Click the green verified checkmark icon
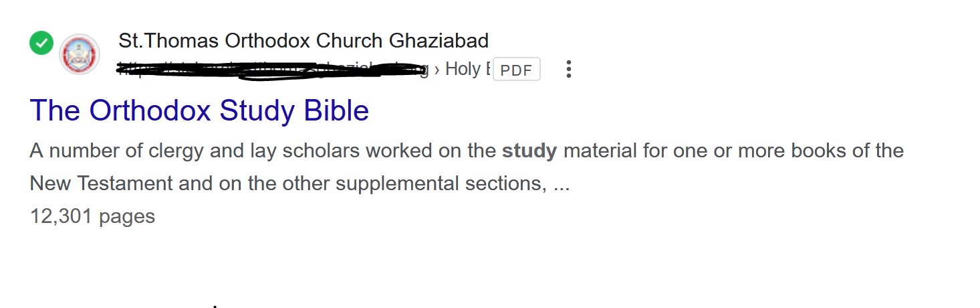The width and height of the screenshot is (980, 308). (x=41, y=44)
